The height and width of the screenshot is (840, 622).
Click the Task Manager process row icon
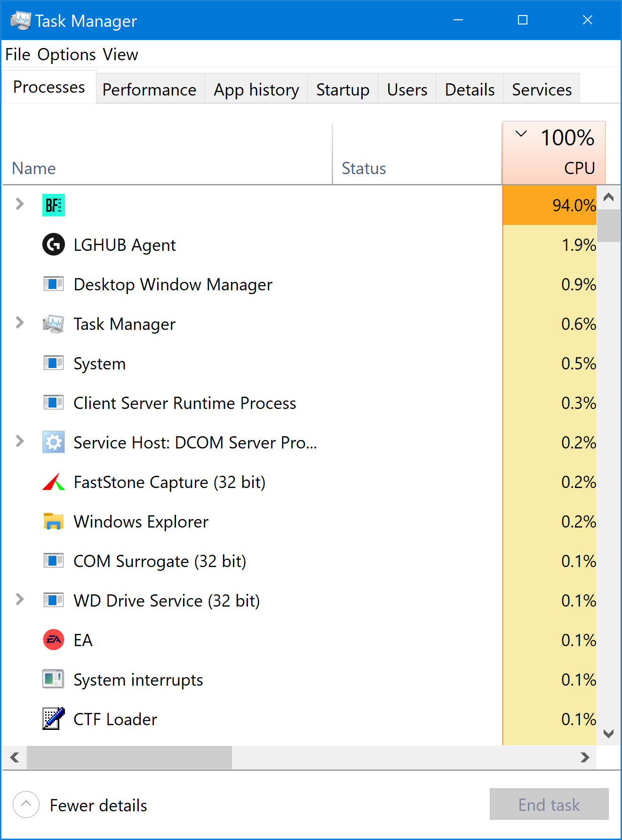tap(54, 324)
